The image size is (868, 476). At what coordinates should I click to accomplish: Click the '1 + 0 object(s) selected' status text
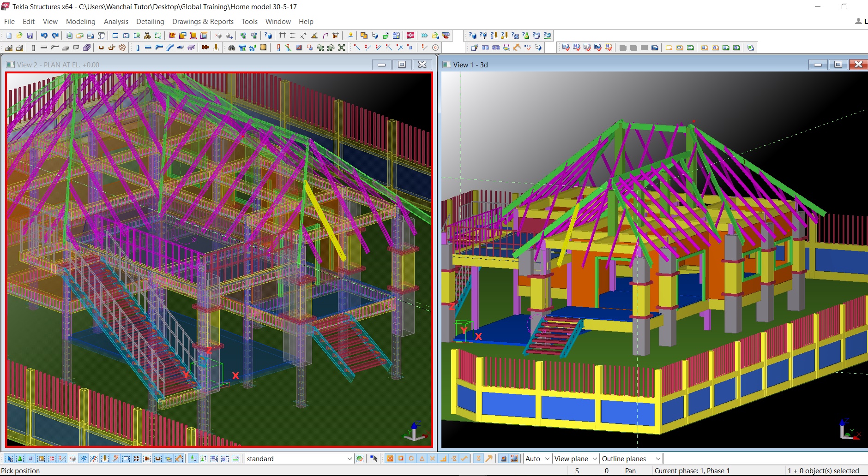pyautogui.click(x=823, y=470)
